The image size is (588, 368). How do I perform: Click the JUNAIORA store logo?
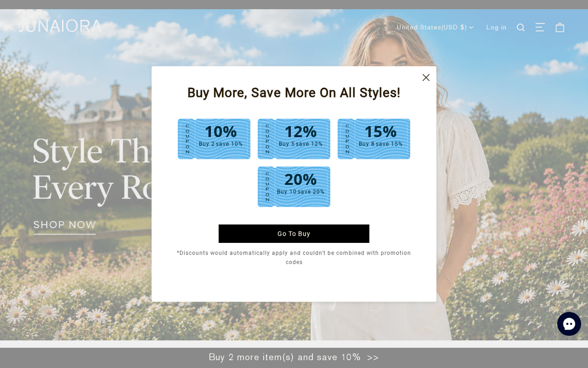click(x=60, y=26)
